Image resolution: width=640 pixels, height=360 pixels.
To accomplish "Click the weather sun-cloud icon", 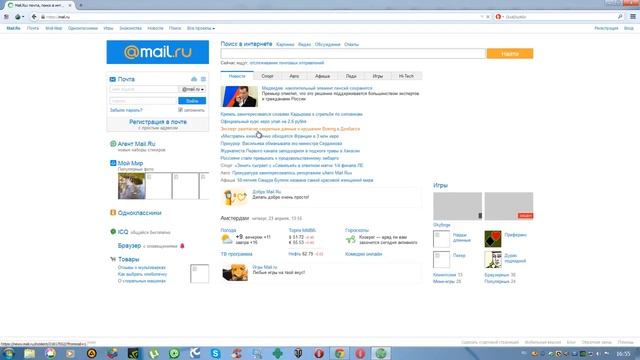I will click(227, 239).
